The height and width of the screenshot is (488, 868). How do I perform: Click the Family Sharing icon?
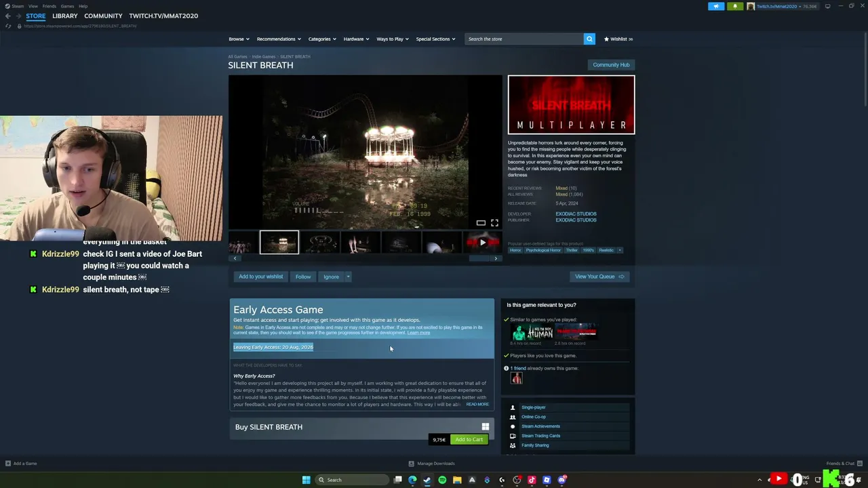tap(513, 445)
